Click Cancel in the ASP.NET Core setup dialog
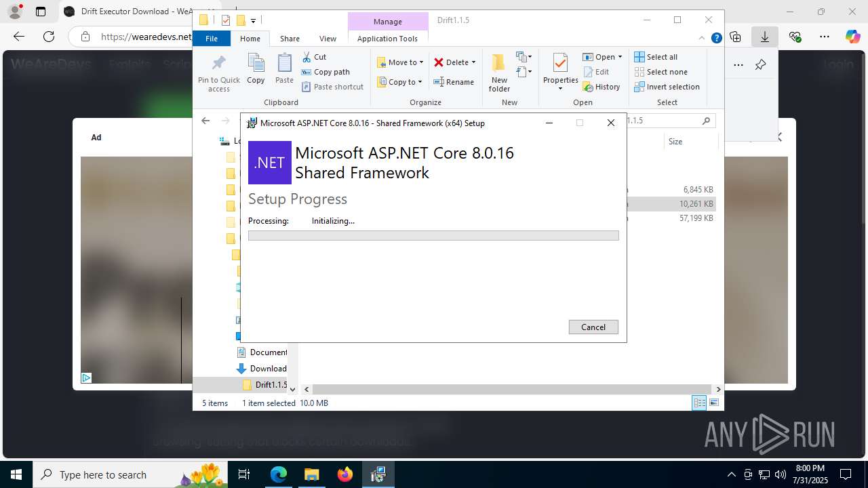The height and width of the screenshot is (488, 868). tap(593, 327)
